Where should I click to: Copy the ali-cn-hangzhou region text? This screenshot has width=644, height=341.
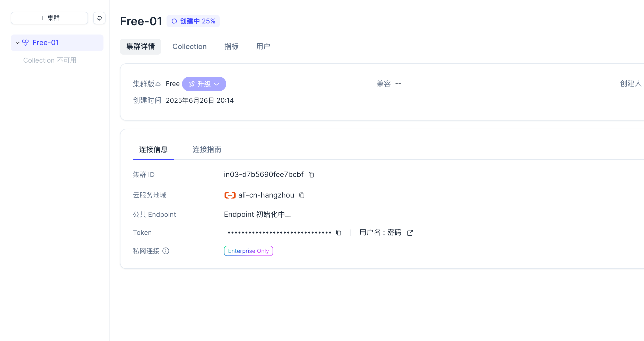(x=302, y=195)
